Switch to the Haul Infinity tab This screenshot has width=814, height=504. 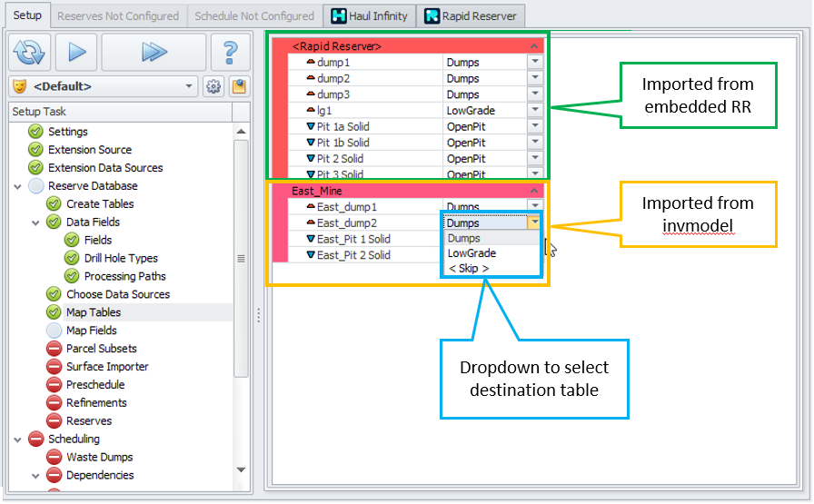coord(369,15)
